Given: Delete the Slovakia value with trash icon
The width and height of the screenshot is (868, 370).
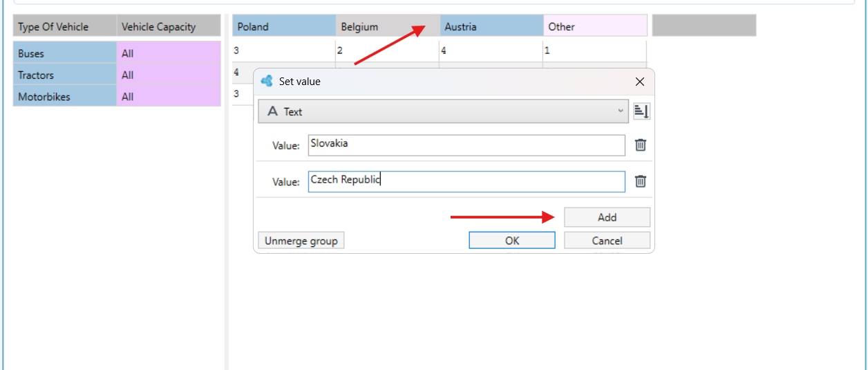Looking at the screenshot, I should (641, 145).
